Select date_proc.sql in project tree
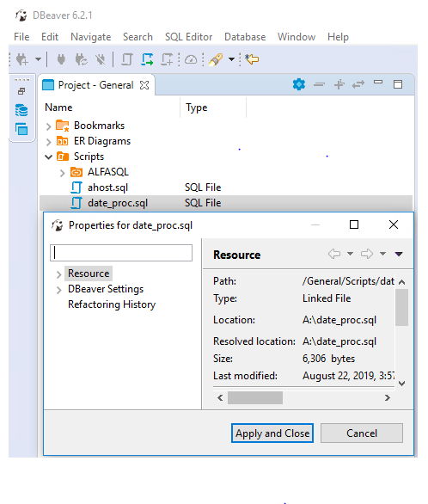The image size is (428, 504). pyautogui.click(x=118, y=203)
